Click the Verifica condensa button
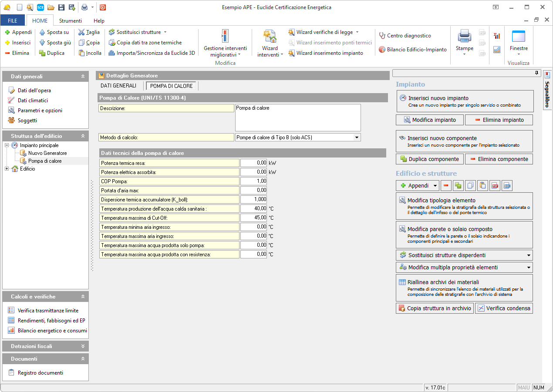The width and height of the screenshot is (553, 392). click(x=504, y=308)
